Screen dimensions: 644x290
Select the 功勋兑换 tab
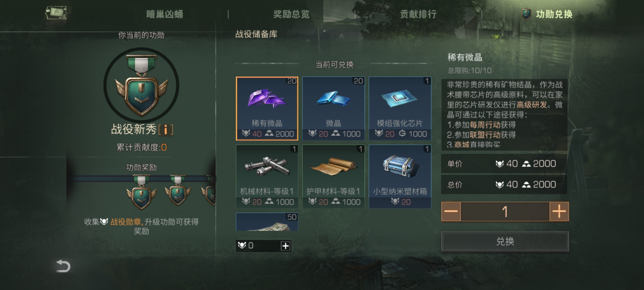547,14
